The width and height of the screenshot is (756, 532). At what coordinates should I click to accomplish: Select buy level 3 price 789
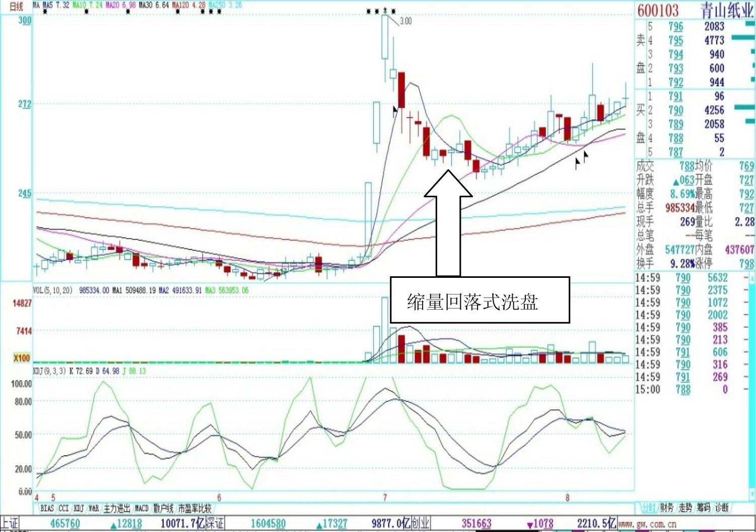(675, 124)
